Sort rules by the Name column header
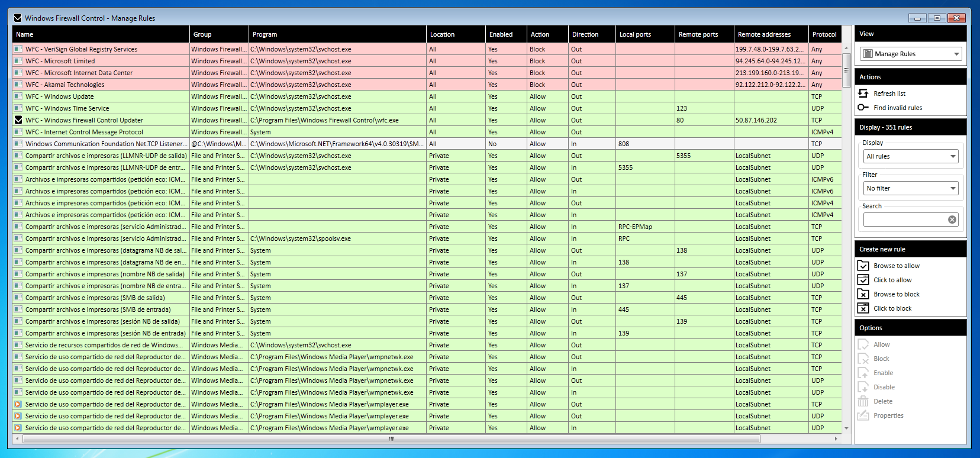 101,34
